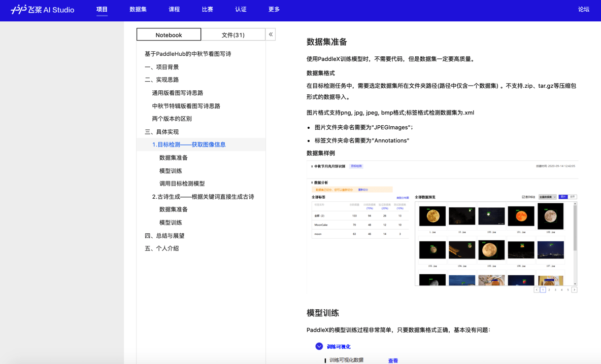Jump to 一、项目背景 in the outline

click(162, 67)
